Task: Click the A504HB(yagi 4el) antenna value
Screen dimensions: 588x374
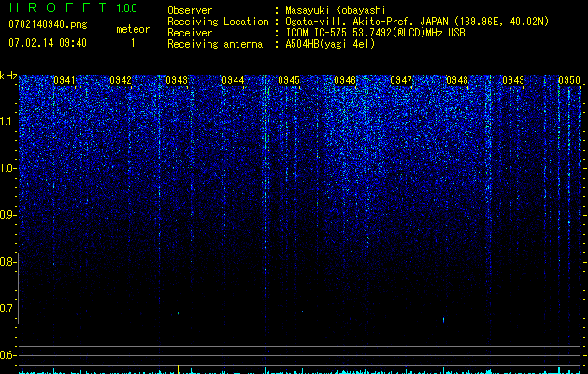Action: pyautogui.click(x=330, y=44)
